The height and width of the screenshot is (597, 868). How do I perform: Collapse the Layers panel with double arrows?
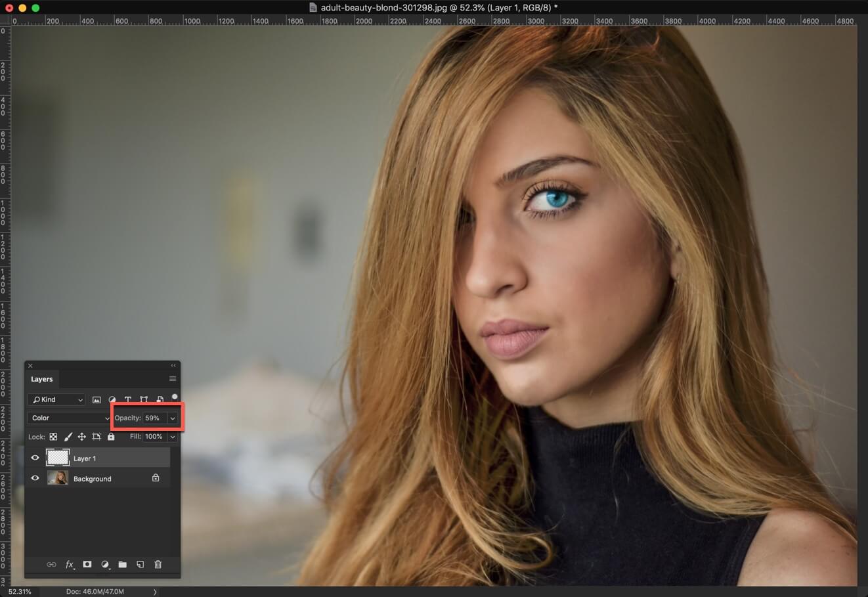173,365
